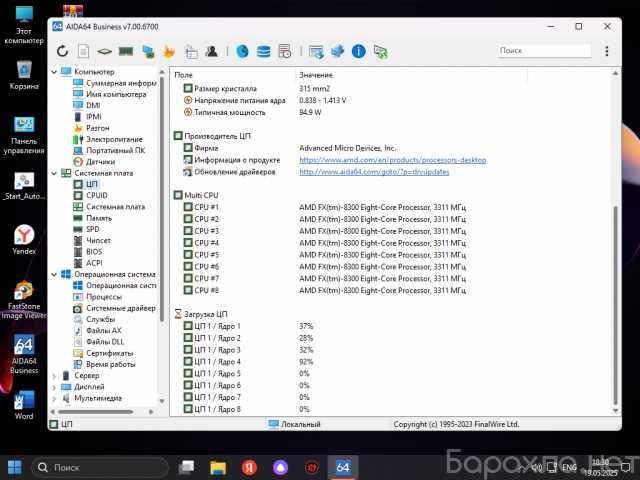Open BIOS in the tree
The width and height of the screenshot is (640, 480).
click(x=87, y=252)
